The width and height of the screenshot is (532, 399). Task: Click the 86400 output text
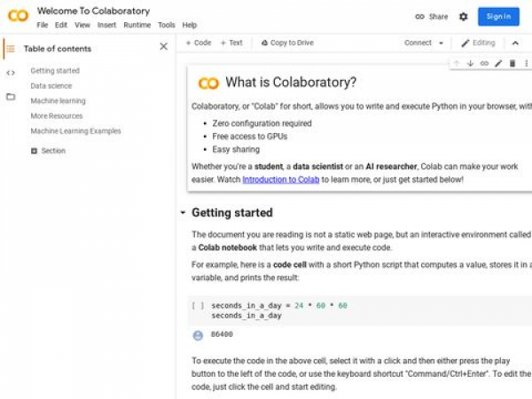pyautogui.click(x=222, y=334)
